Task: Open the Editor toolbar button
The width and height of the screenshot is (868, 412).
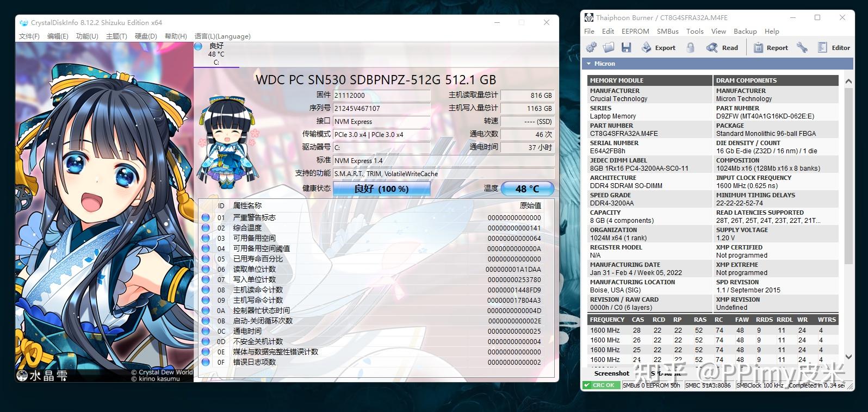Action: [834, 48]
